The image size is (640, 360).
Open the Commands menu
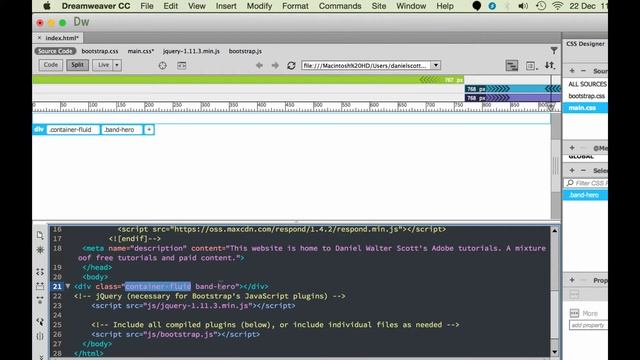(340, 6)
